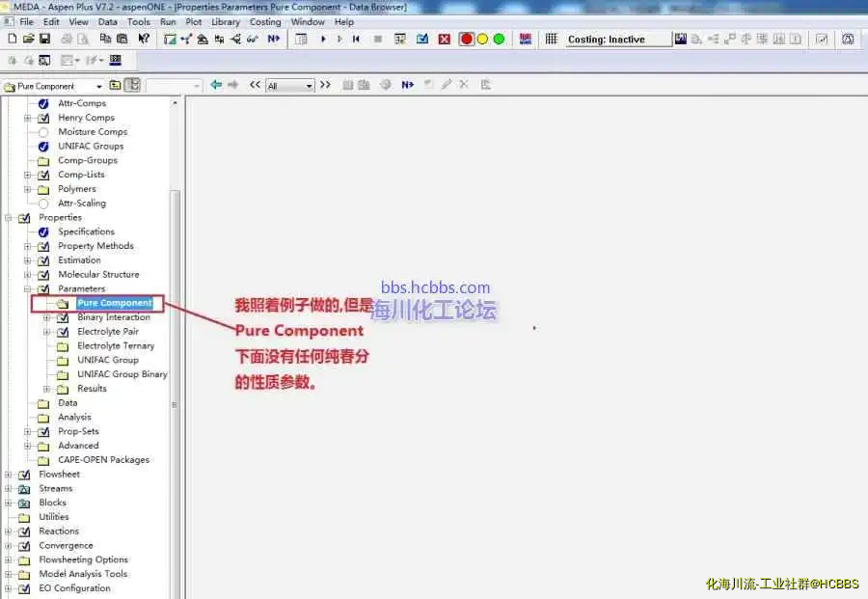Click the checked EO Configuration status icon
Screen dimensions: 868x599
24,588
